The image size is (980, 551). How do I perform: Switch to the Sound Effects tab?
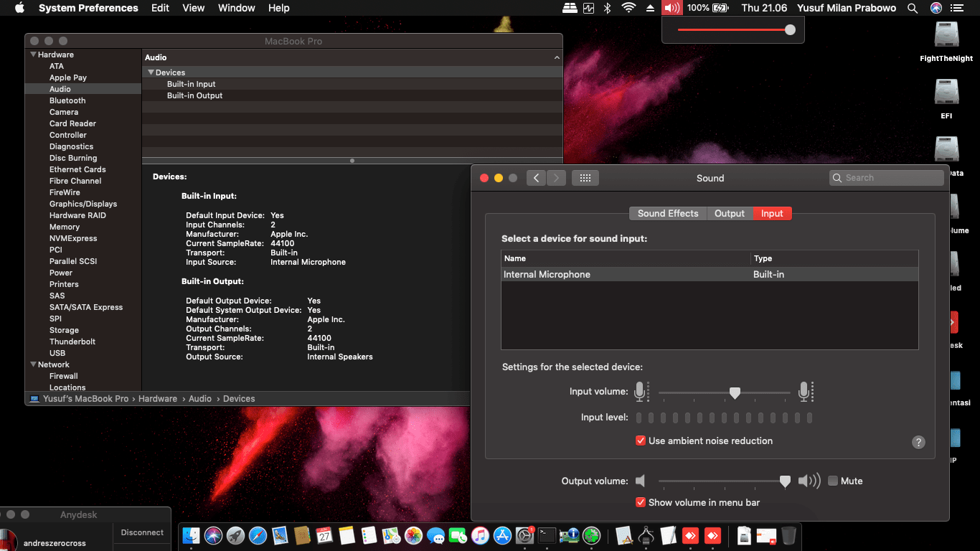point(667,213)
